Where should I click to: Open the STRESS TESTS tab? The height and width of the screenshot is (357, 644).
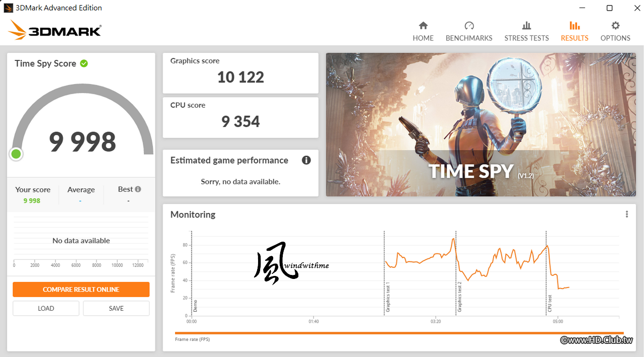click(526, 31)
